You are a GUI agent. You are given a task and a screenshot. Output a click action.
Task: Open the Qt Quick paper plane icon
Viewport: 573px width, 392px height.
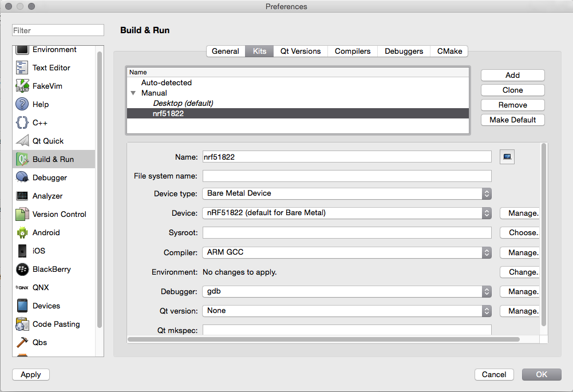(22, 141)
